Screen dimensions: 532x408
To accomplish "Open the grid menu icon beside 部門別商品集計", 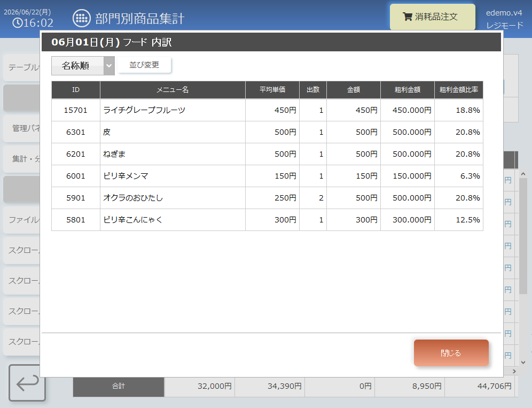I will 81,18.
